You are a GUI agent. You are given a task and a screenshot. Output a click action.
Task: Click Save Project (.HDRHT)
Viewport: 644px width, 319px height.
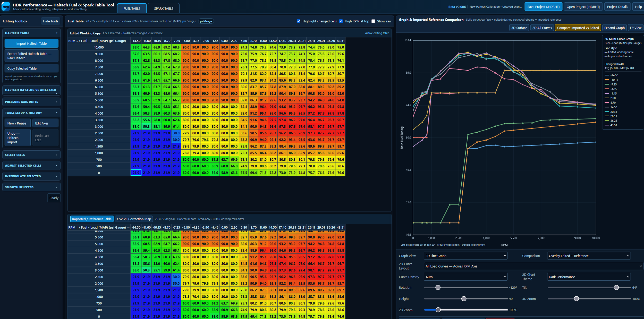tap(544, 7)
